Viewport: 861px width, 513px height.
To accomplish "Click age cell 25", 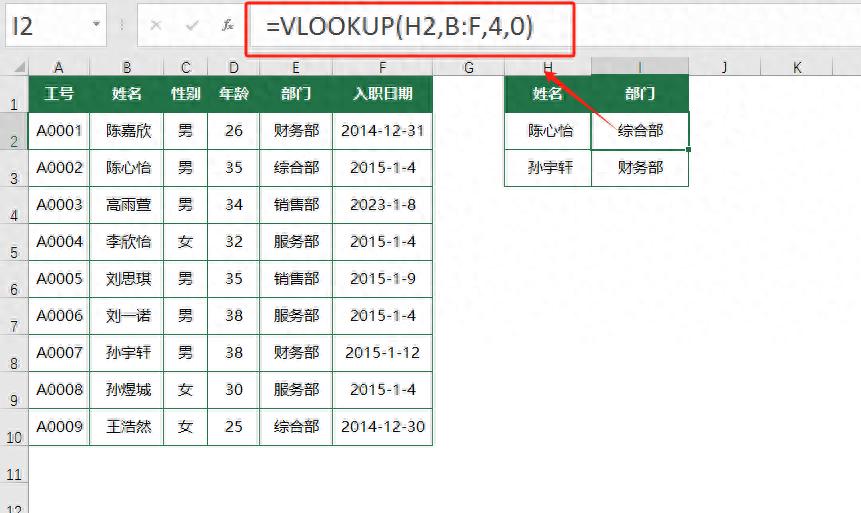I will [233, 427].
